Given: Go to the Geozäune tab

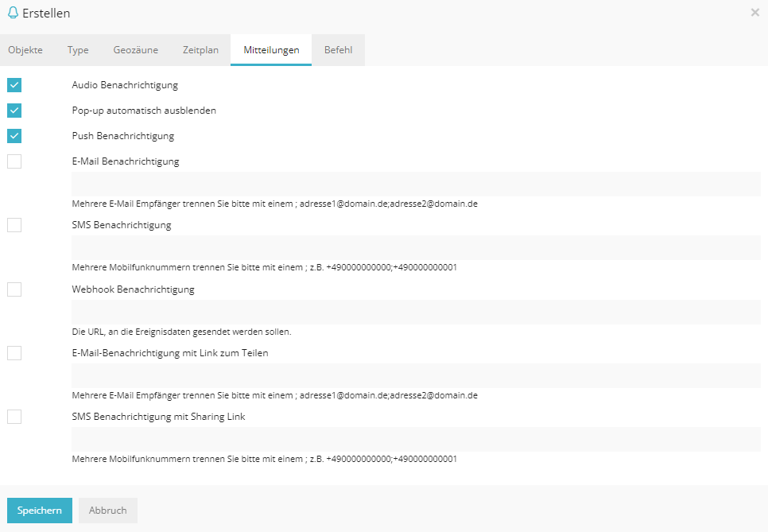Looking at the screenshot, I should [135, 50].
